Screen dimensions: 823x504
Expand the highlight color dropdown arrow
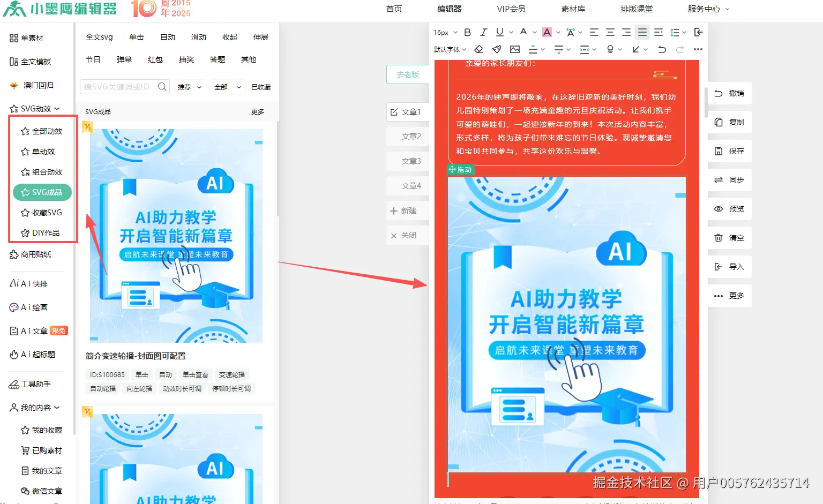(558, 32)
